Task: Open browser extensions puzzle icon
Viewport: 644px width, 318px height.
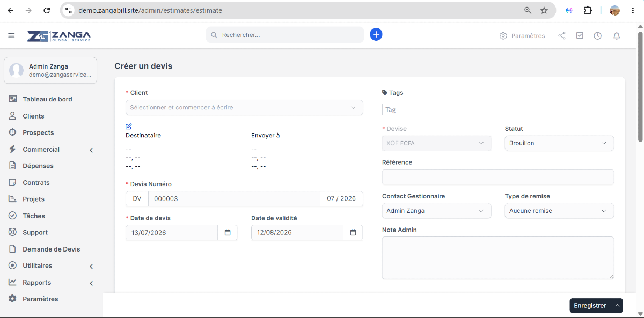Action: point(588,10)
